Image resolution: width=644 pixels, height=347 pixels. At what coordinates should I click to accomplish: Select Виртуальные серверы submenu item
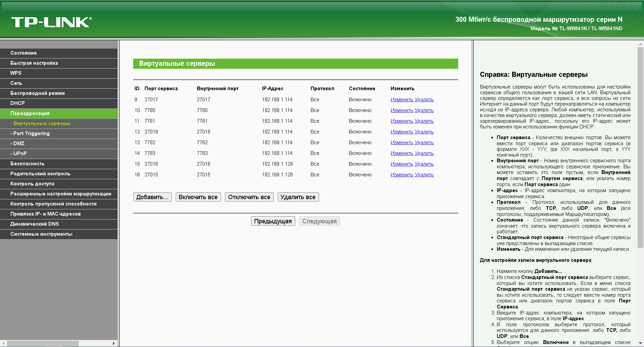coord(59,123)
